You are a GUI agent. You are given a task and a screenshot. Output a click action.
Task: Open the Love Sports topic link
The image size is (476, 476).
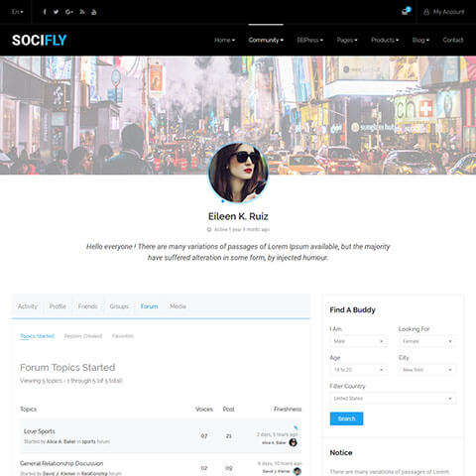coord(40,431)
